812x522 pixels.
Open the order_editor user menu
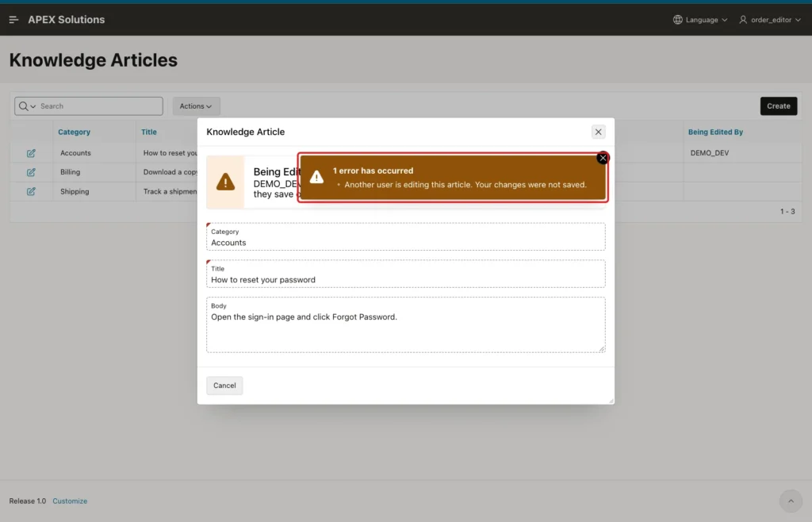(x=770, y=20)
